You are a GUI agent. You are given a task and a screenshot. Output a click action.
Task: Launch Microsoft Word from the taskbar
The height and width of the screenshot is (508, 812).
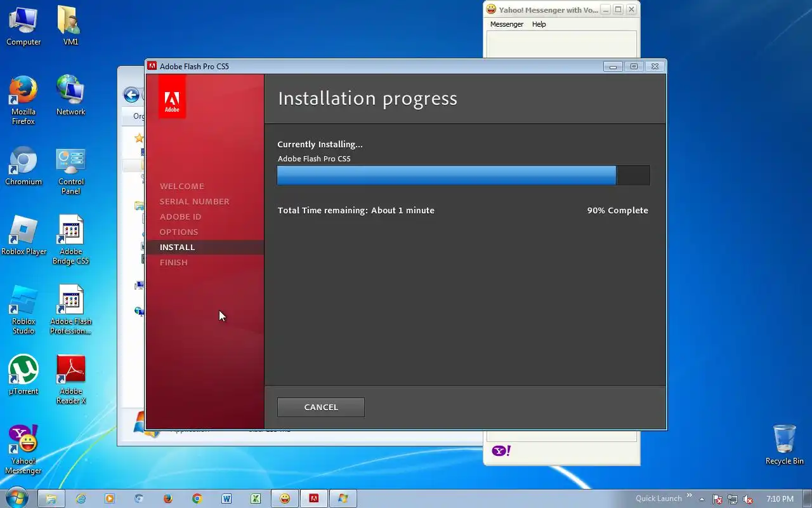tap(226, 498)
